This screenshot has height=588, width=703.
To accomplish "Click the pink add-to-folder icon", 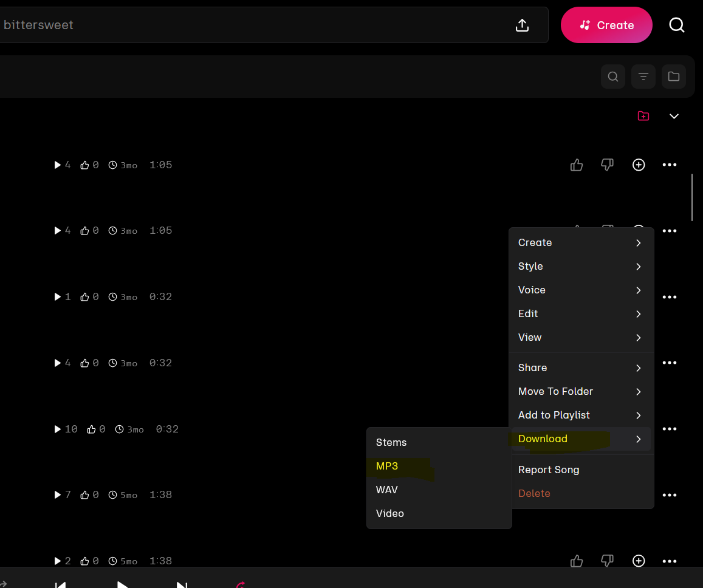I will (643, 116).
